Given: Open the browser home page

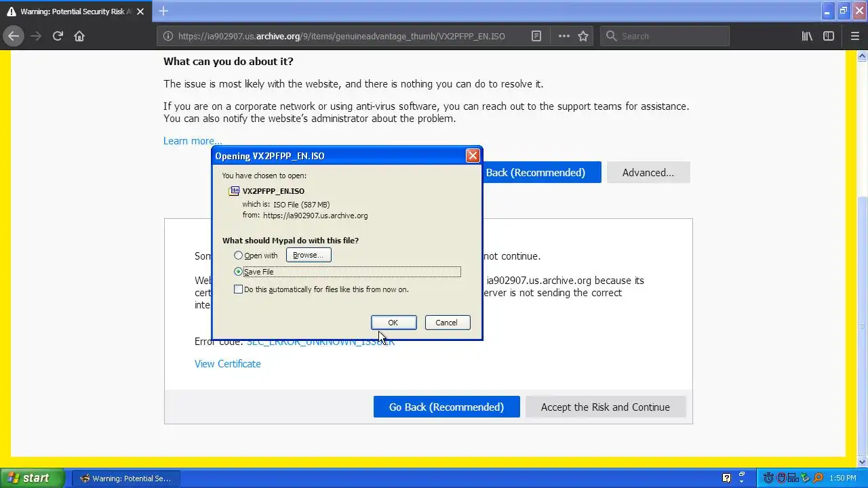Looking at the screenshot, I should 79,36.
